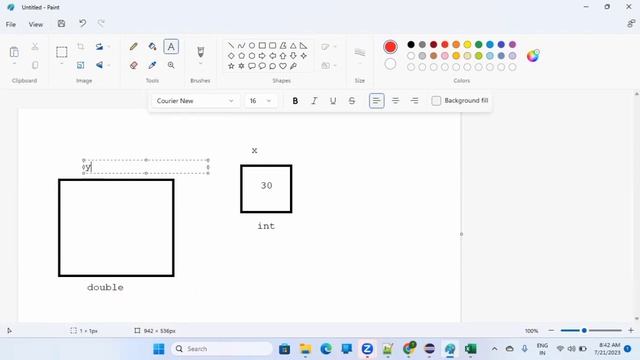Open the Courier New font dropdown

pyautogui.click(x=195, y=101)
